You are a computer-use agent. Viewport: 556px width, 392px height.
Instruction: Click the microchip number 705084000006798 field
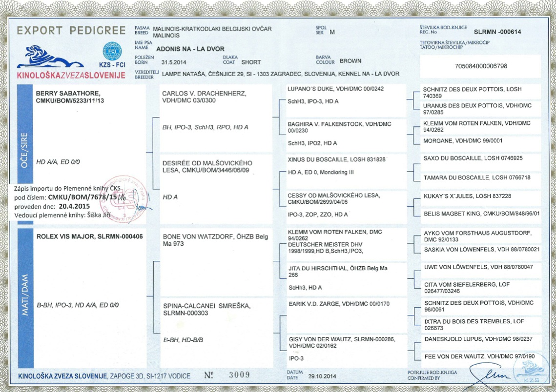pos(481,66)
